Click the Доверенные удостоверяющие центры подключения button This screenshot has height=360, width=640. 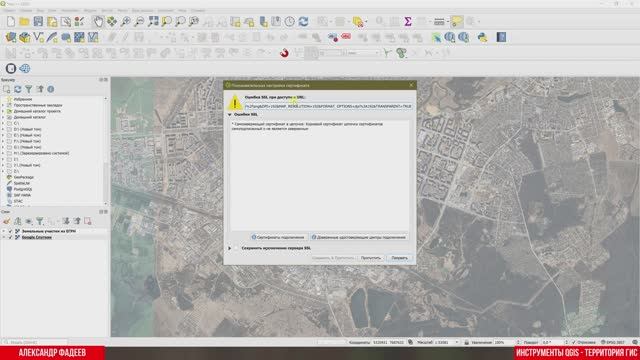click(x=359, y=237)
